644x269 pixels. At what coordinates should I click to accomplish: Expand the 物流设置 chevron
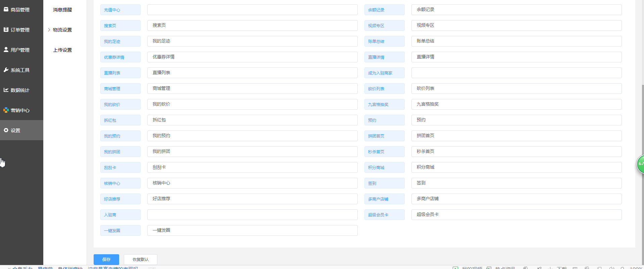[49, 30]
